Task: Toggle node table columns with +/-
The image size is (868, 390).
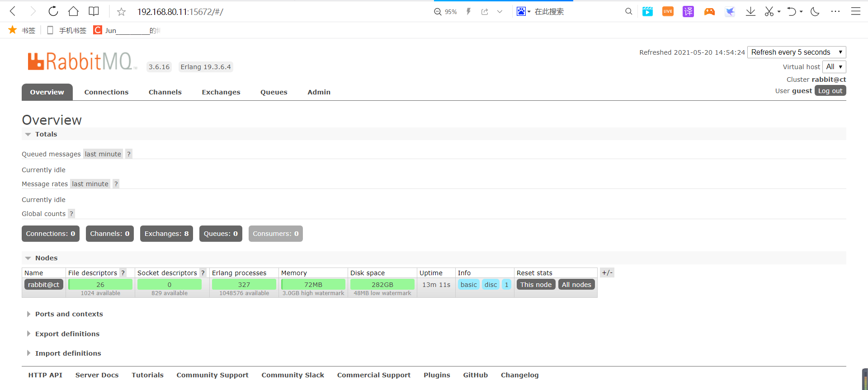Action: pyautogui.click(x=607, y=273)
